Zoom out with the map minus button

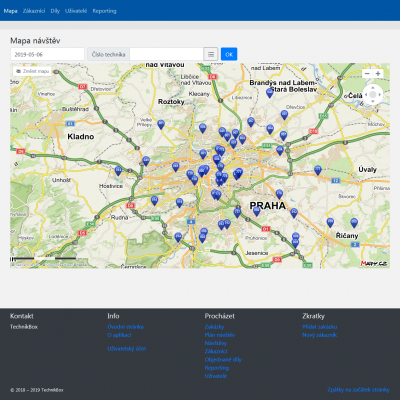coord(367,74)
